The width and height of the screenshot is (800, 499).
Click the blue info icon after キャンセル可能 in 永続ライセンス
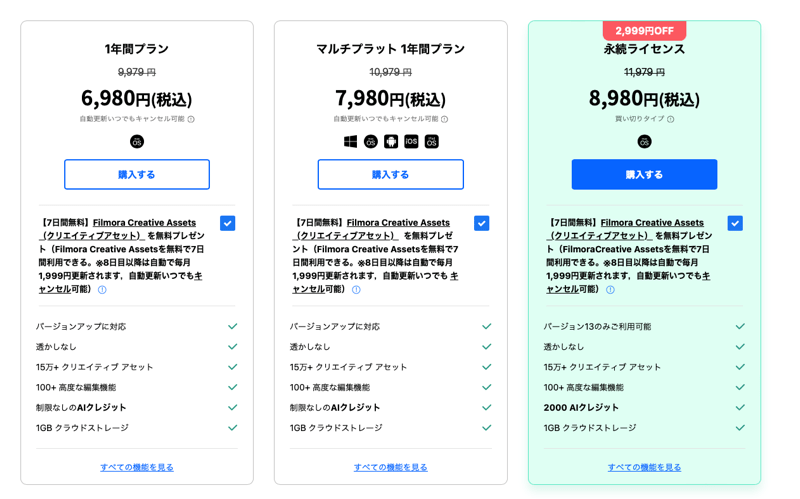(610, 289)
